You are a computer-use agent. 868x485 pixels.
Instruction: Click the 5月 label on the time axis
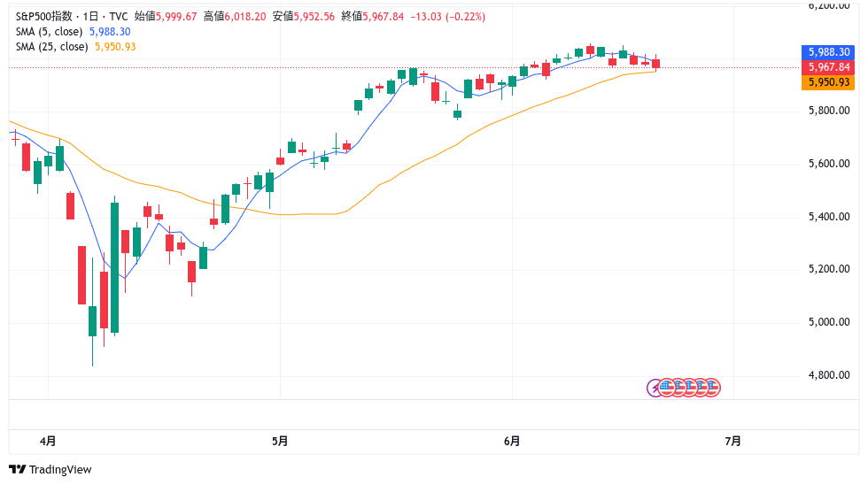(x=280, y=442)
